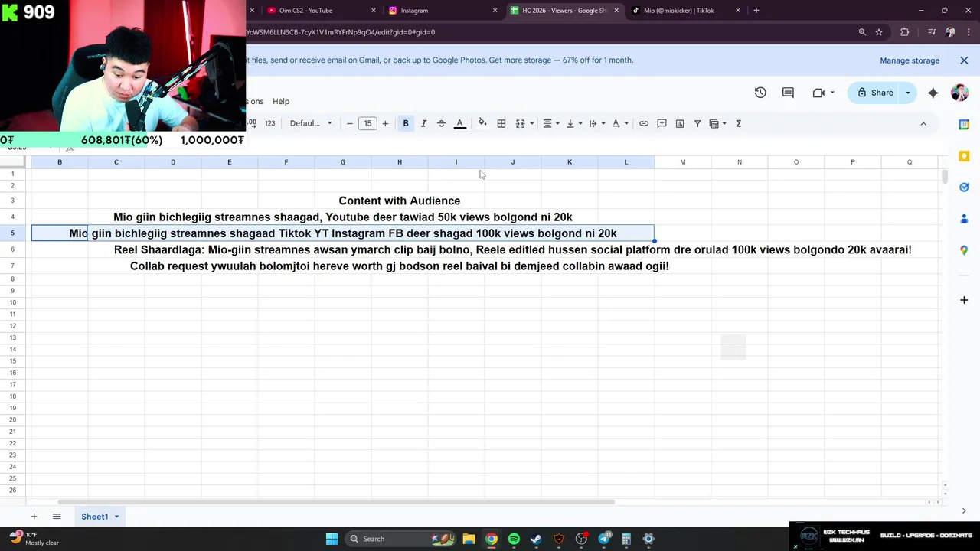The image size is (980, 551).
Task: Get add-ons with the side panel plus
Action: 964,300
